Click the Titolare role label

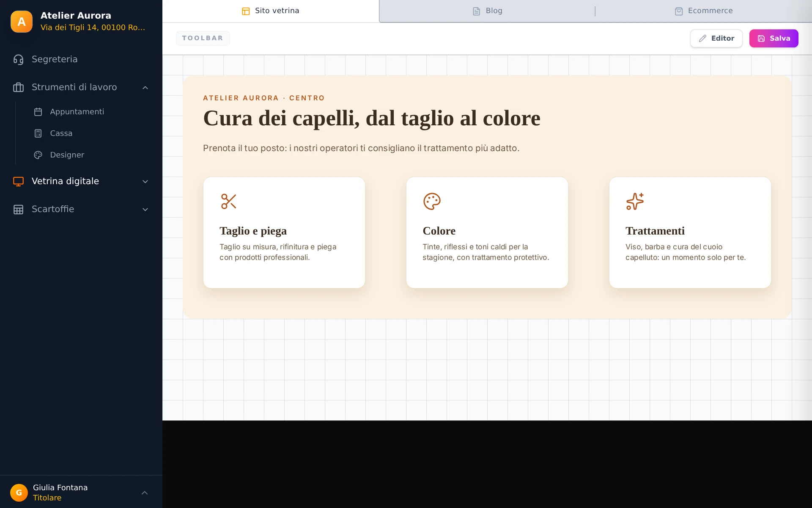pyautogui.click(x=47, y=498)
